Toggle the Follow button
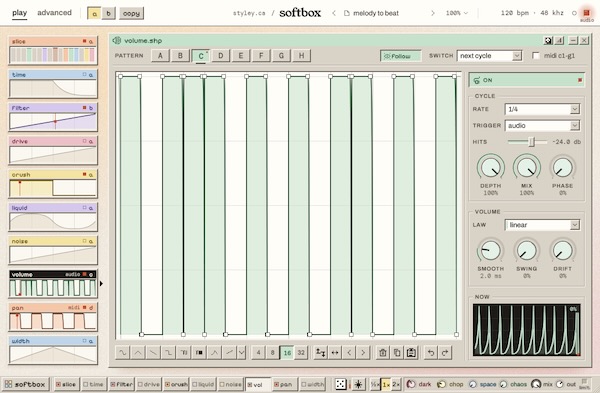600x393 pixels. click(x=400, y=56)
